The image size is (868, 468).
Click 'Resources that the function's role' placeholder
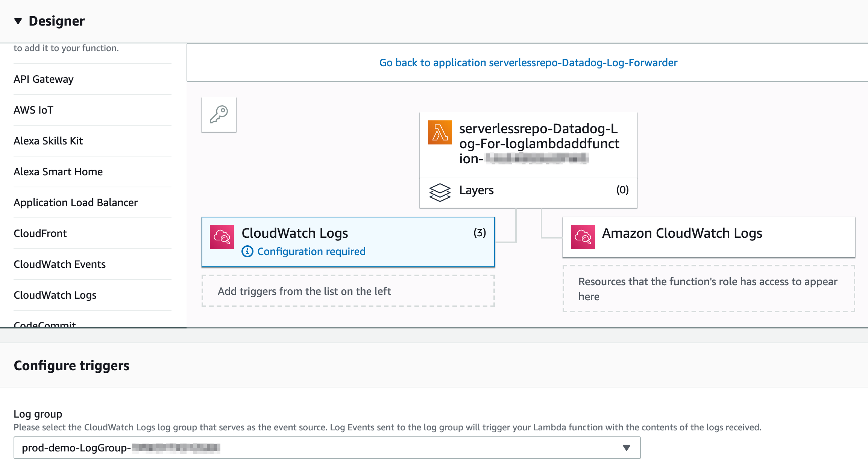[x=709, y=289]
